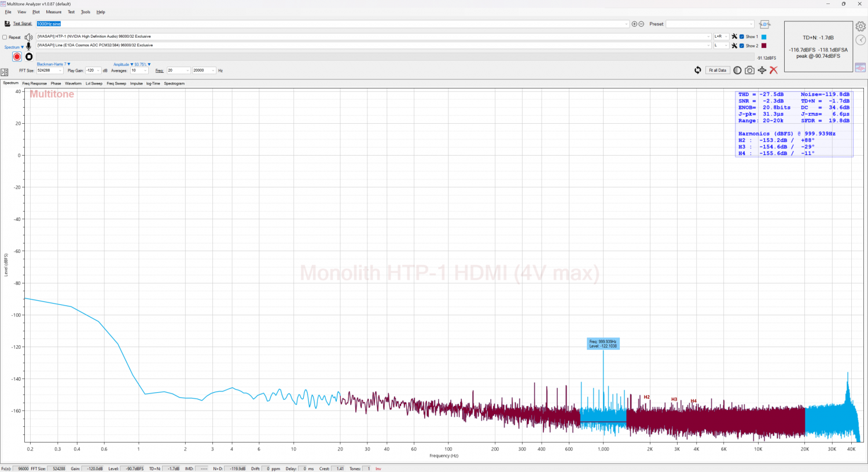Click the waveform window icon
The width and height of the screenshot is (868, 472).
tap(860, 68)
